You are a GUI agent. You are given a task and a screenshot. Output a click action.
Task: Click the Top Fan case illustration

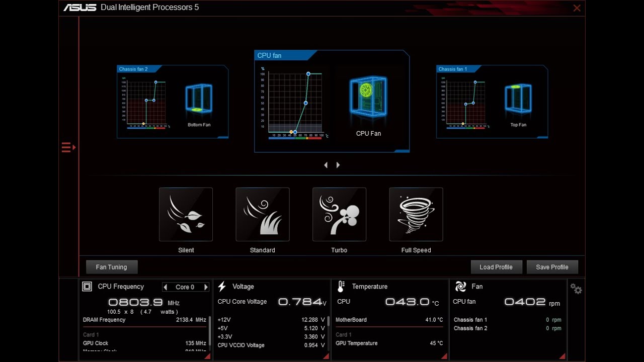point(518,98)
